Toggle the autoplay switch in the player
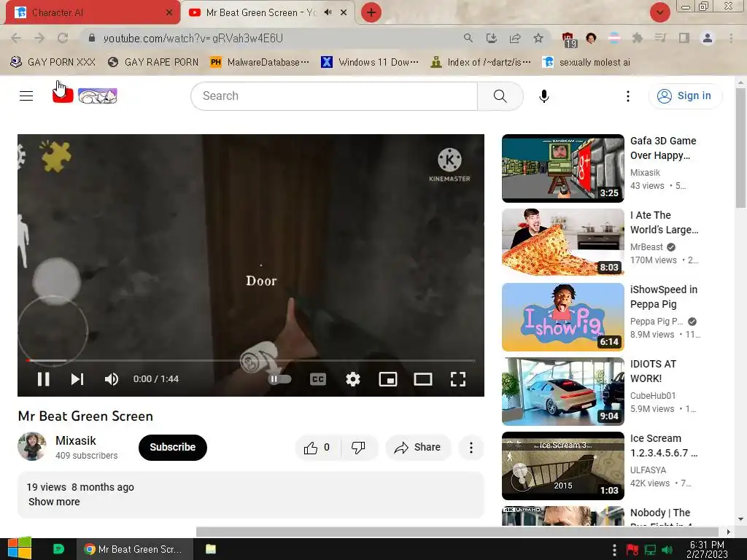The height and width of the screenshot is (560, 747). 279,379
